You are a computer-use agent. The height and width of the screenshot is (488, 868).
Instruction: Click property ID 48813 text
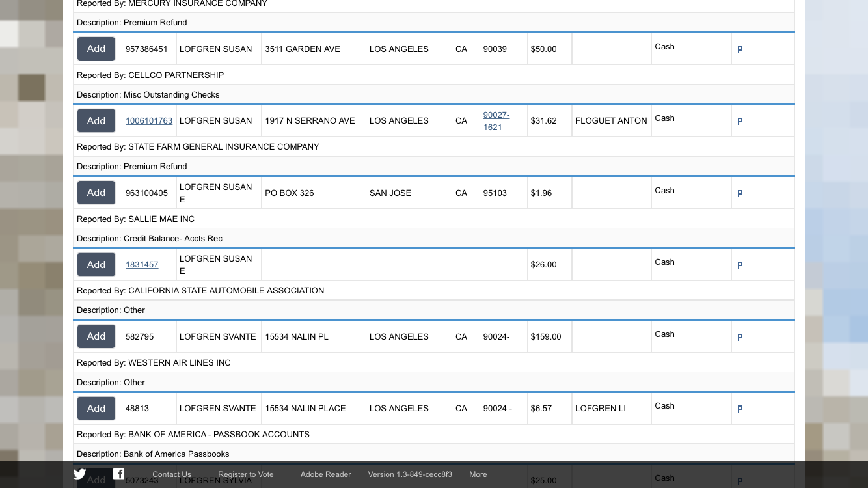(x=137, y=409)
